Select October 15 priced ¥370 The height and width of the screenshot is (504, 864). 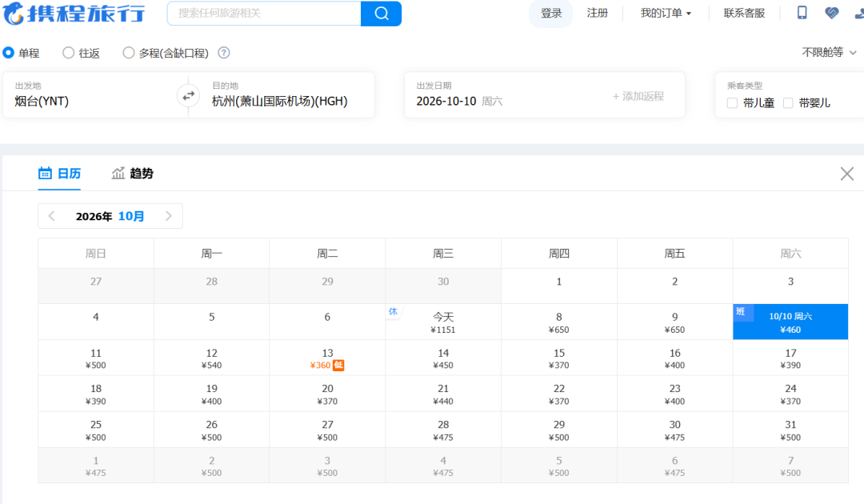coord(558,358)
